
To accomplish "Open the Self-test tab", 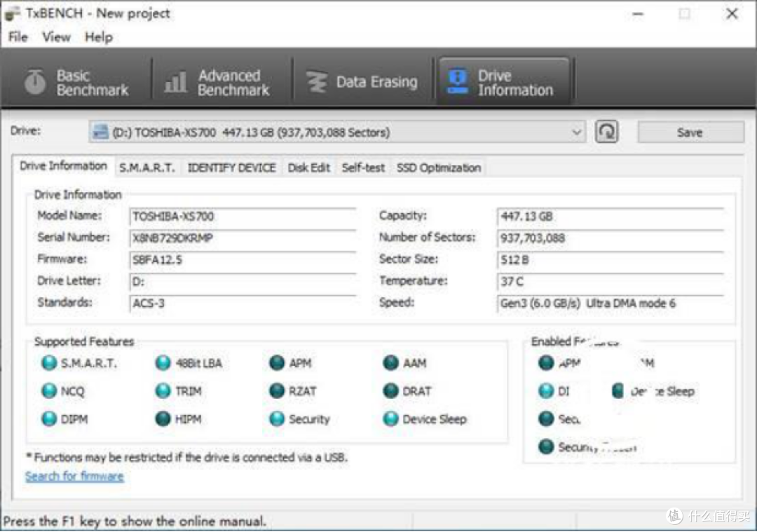I will click(363, 168).
